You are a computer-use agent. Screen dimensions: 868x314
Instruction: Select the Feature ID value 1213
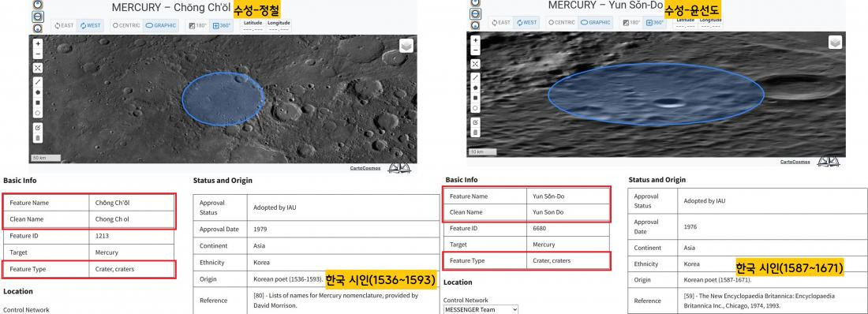click(x=102, y=236)
